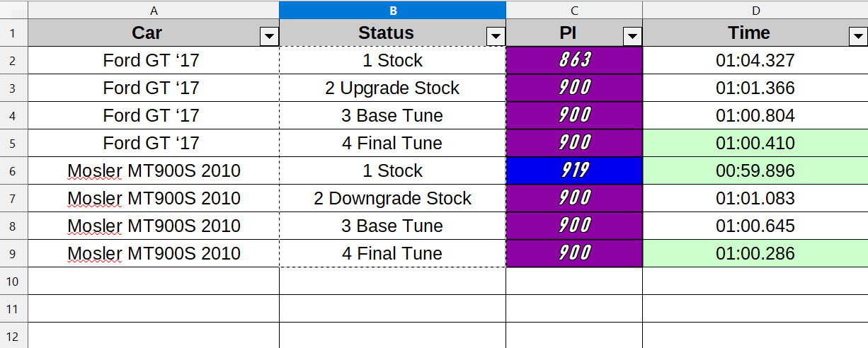Select the Ford GT '17 cell in row 2
Image resolution: width=868 pixels, height=348 pixels.
pos(154,60)
